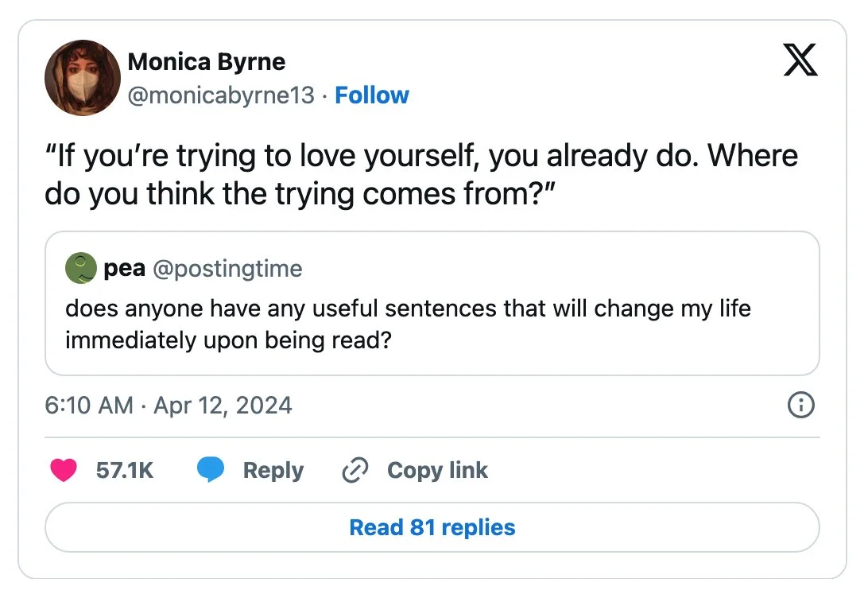Viewport: 868px width, 598px height.
Task: Click the Reply text label
Action: [273, 470]
